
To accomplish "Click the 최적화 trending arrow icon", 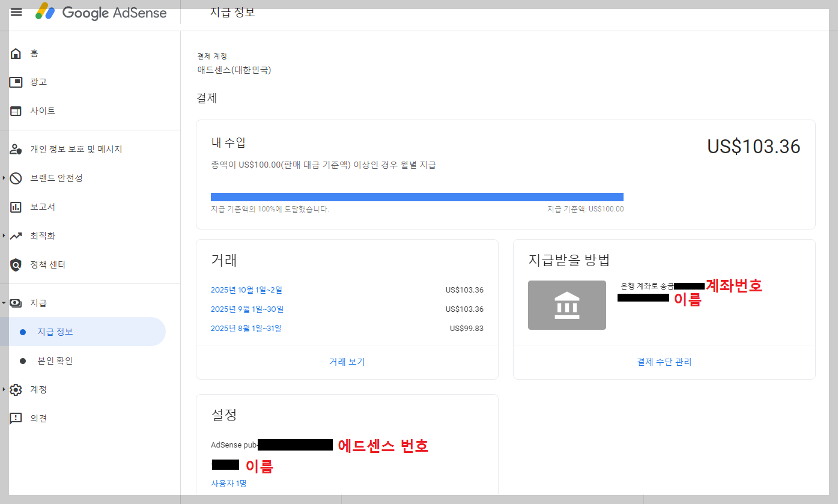I will click(x=16, y=236).
